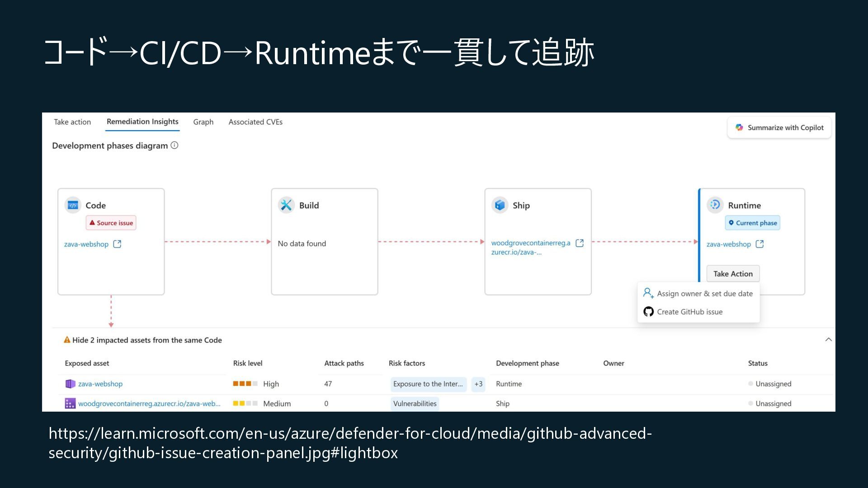Click the Code phase icon
This screenshot has height=488, width=868.
73,205
